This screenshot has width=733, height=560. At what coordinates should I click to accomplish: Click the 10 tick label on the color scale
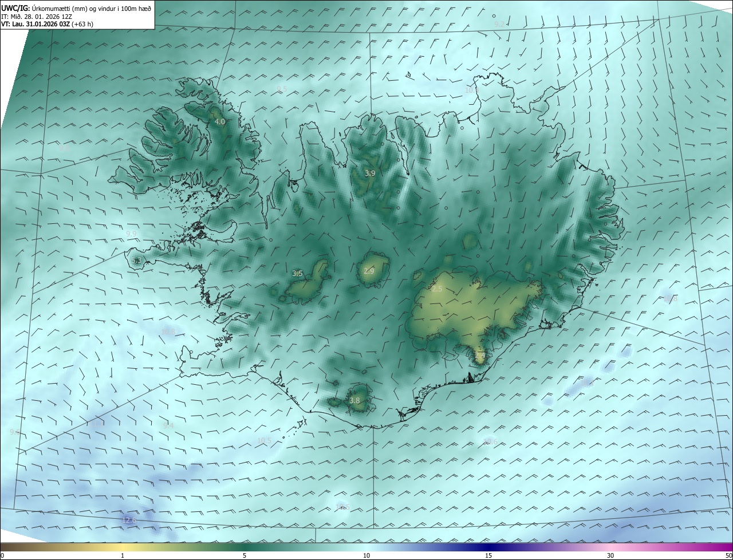(366, 555)
